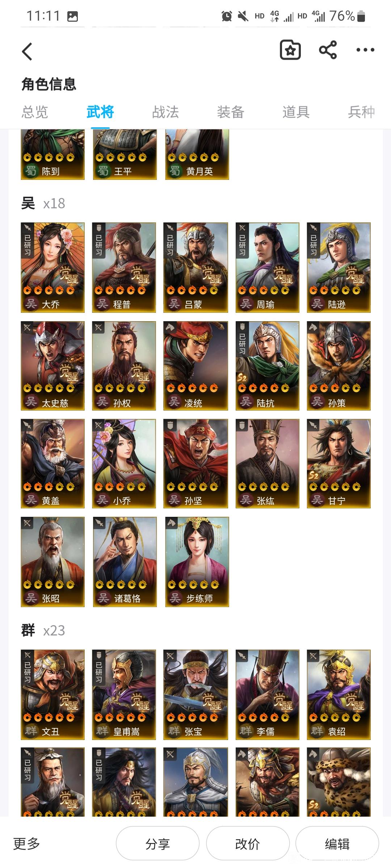Open the 周瑜 hero card
This screenshot has width=391, height=868.
(267, 267)
